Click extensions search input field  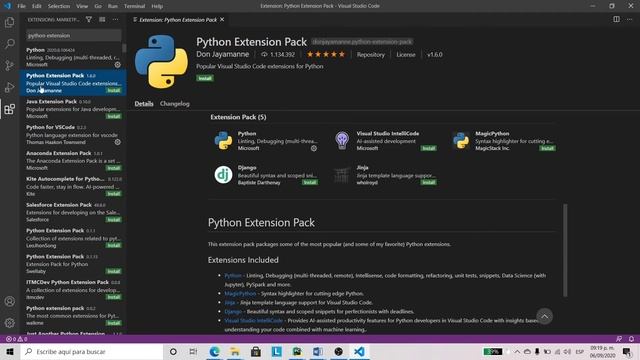[73, 36]
